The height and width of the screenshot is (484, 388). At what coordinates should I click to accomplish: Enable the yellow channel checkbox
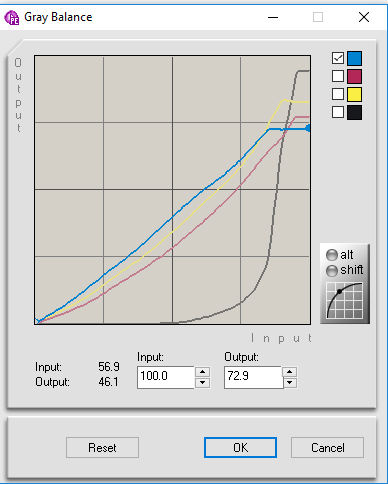(338, 94)
